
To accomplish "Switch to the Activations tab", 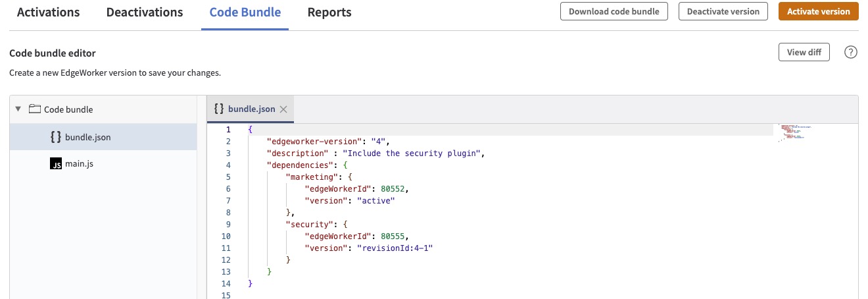I will click(x=48, y=13).
